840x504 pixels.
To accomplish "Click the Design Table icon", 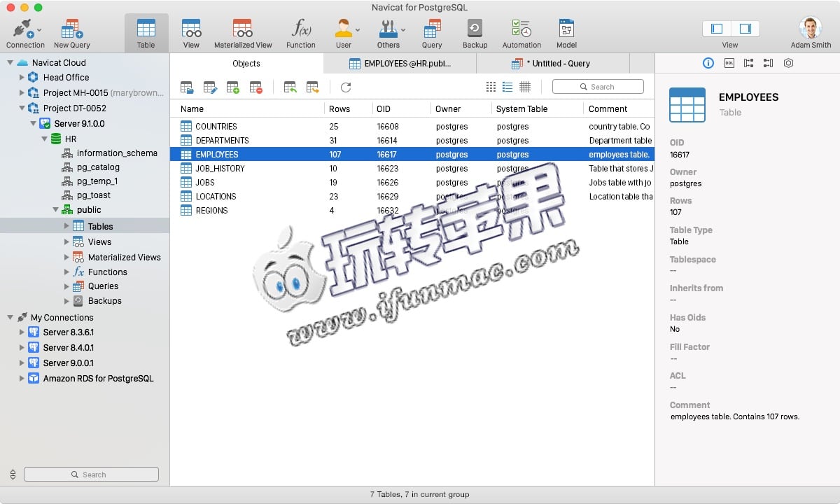I will (210, 87).
